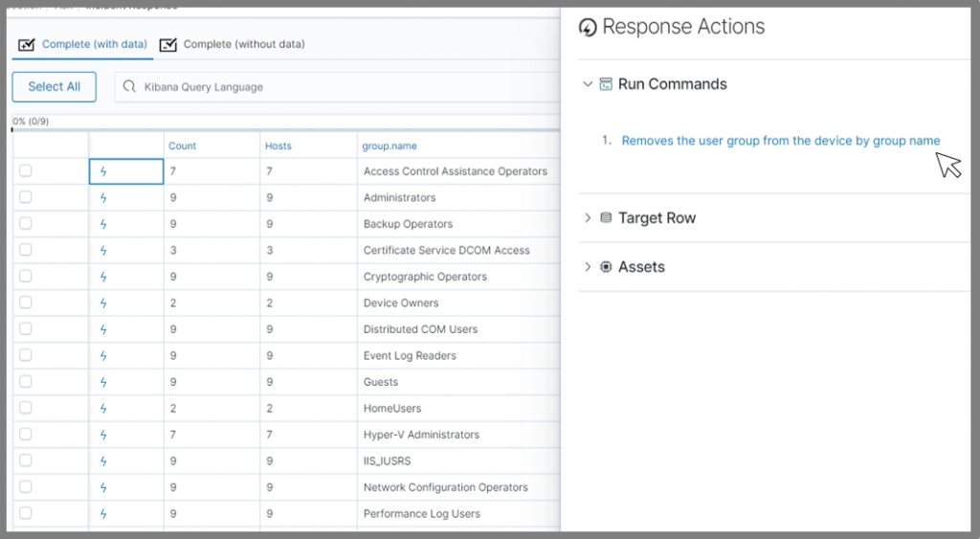Screen dimensions: 980x539
Task: Select the Cryptographic Operators row checkbox
Action: click(26, 277)
